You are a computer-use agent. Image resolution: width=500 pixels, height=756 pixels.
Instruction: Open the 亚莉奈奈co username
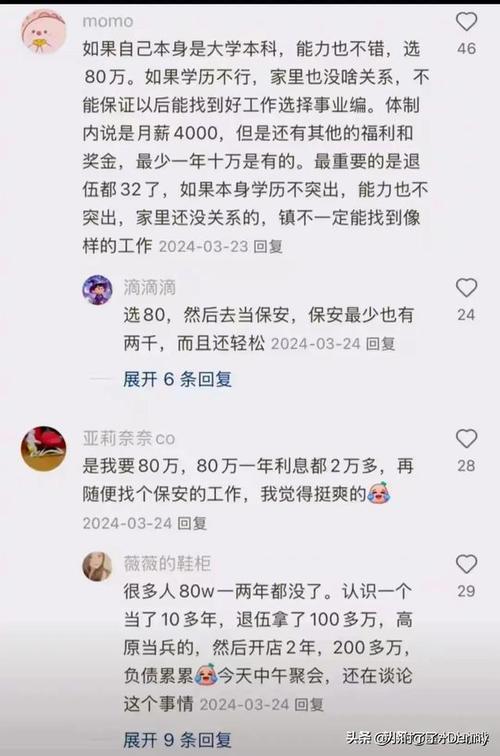(x=129, y=438)
